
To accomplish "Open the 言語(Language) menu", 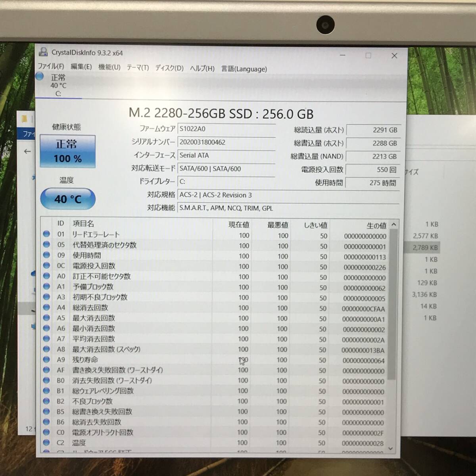I will pyautogui.click(x=244, y=69).
